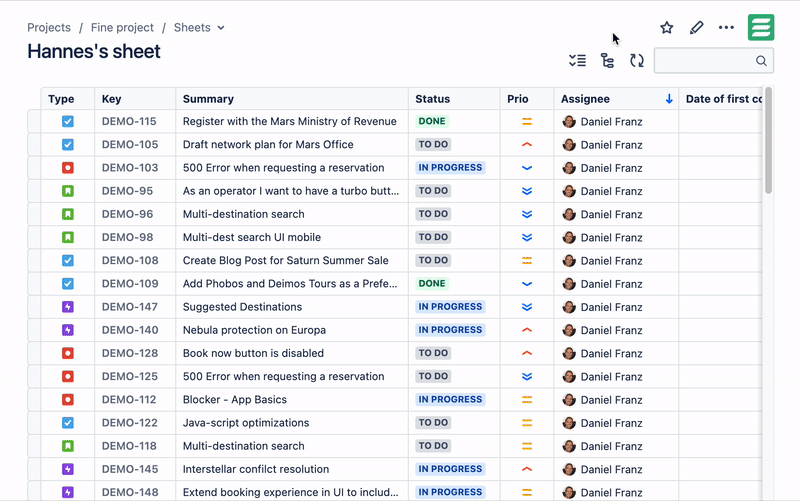Click low priority icon for DEMO-103
The height and width of the screenshot is (501, 800).
point(527,168)
